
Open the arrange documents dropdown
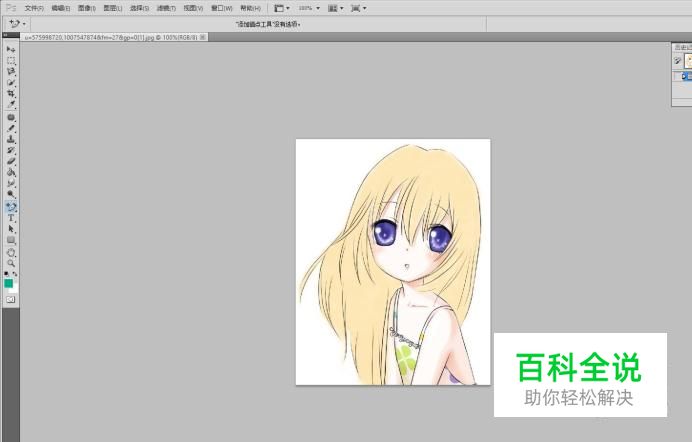click(336, 8)
